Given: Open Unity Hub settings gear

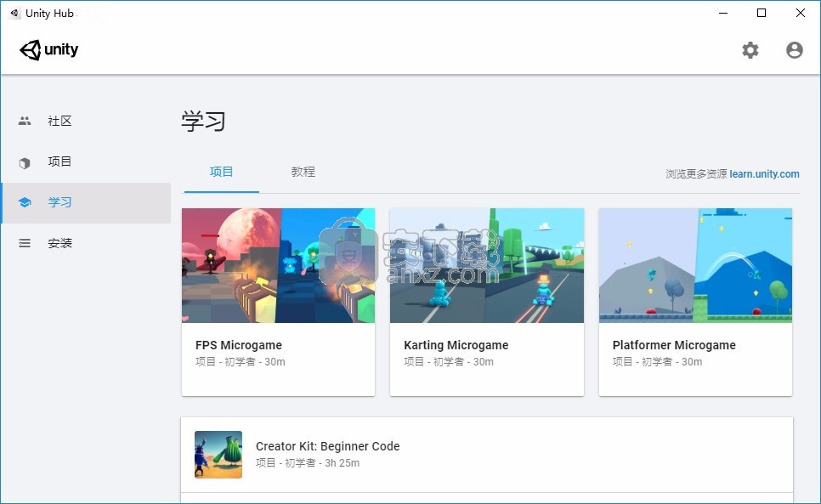Looking at the screenshot, I should [x=750, y=50].
